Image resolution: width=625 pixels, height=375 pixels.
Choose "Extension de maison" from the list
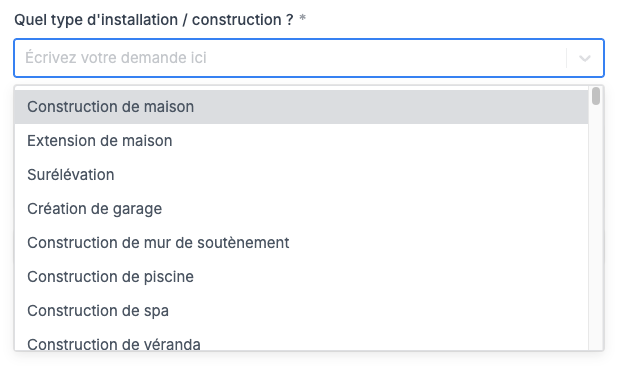[x=301, y=141]
